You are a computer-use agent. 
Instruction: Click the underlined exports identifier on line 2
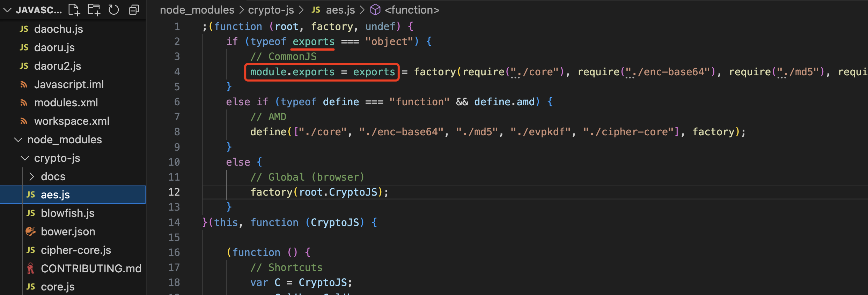coord(313,42)
